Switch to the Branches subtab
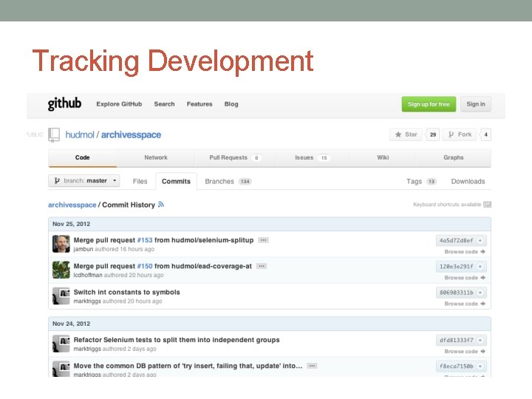This screenshot has width=532, height=399. click(x=228, y=182)
